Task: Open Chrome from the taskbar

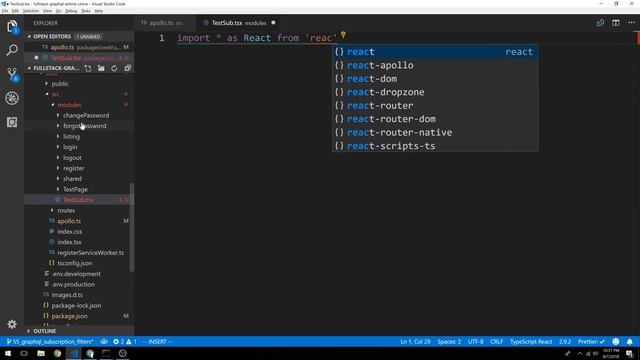Action: [x=57, y=353]
